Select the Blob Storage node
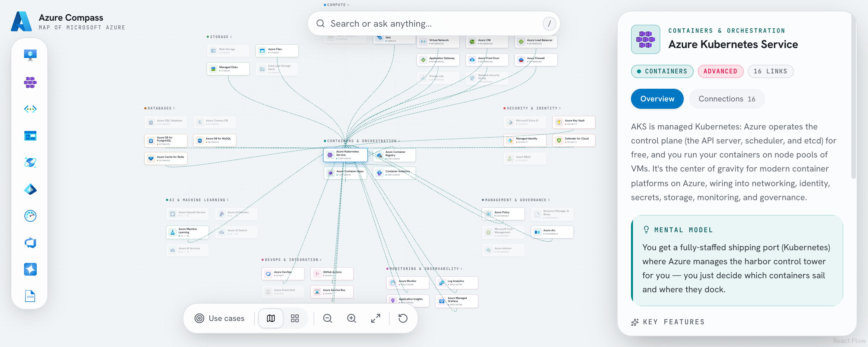Viewport: 868px width, 347px height. pos(228,51)
